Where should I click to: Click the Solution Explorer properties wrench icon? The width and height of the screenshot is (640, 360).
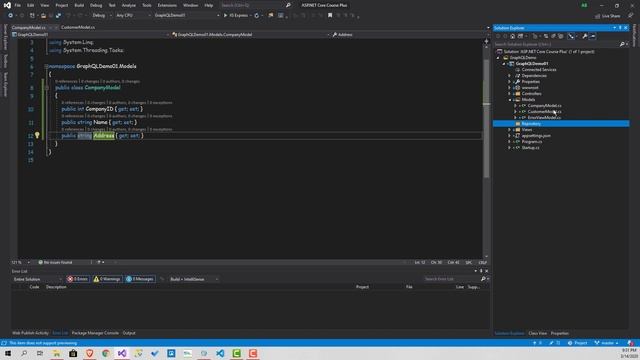tap(584, 36)
